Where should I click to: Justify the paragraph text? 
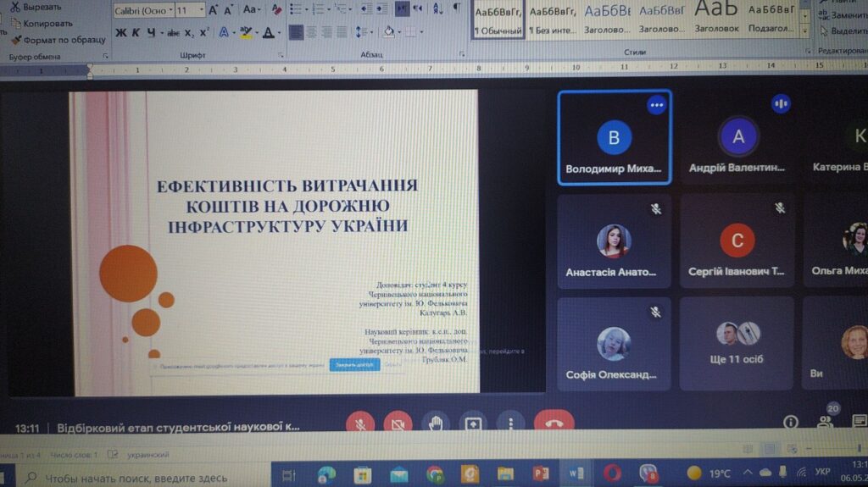coord(342,32)
